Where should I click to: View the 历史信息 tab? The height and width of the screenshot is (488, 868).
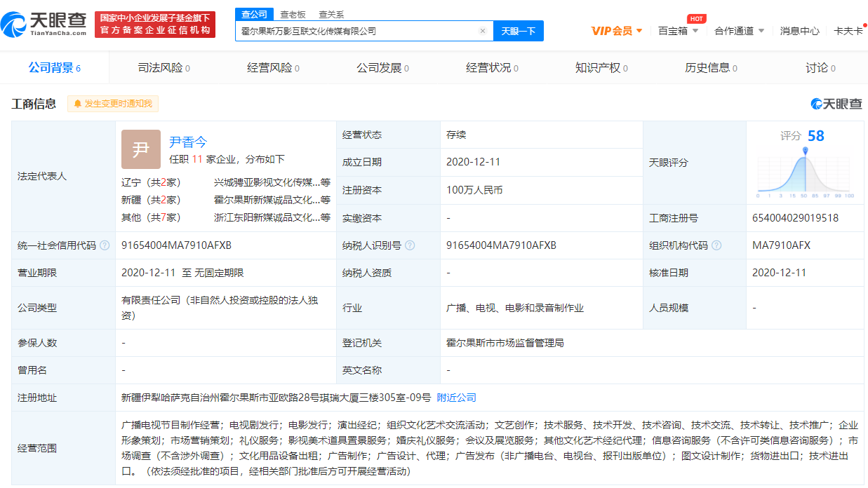[712, 68]
